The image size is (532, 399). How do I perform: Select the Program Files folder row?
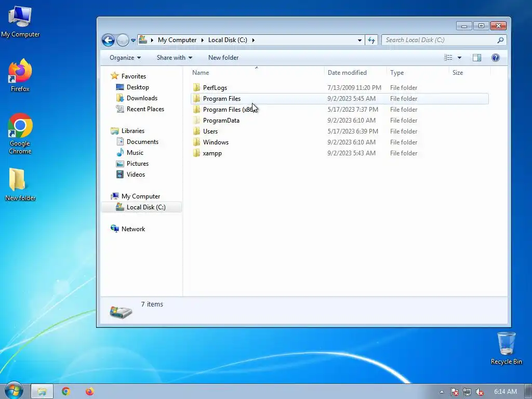[340, 99]
